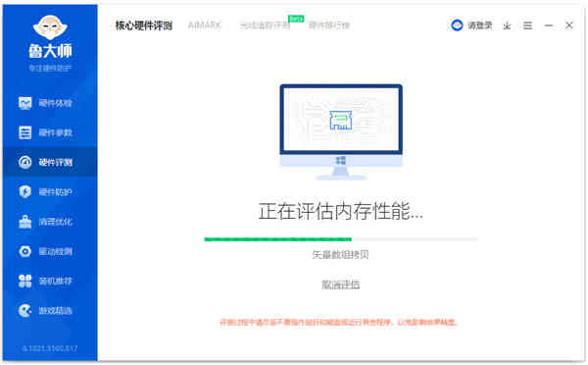Click the green memory evaluation progress bar

click(x=341, y=239)
